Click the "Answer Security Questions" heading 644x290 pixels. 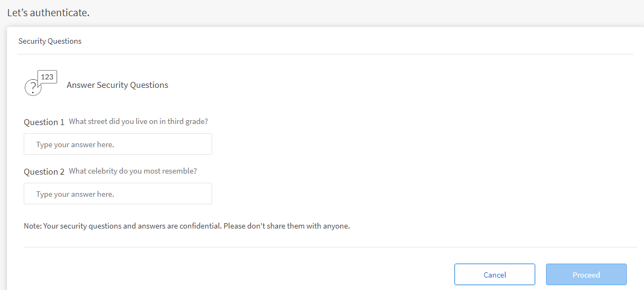[117, 85]
